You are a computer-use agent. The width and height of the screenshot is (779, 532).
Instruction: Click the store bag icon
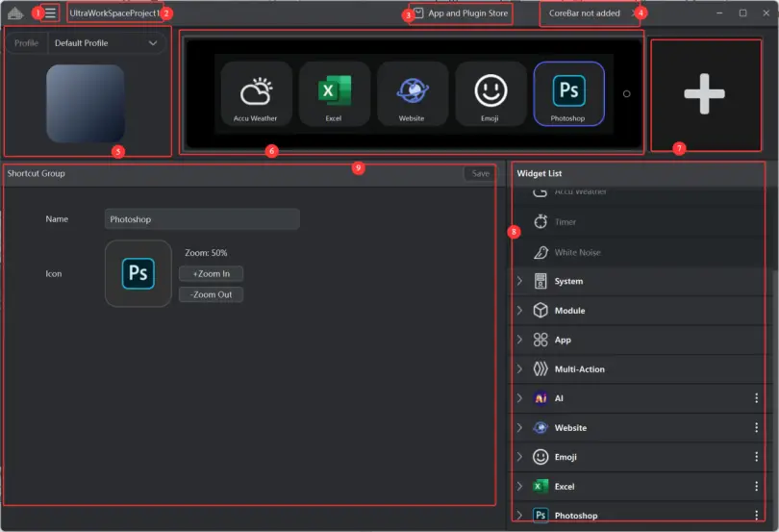pos(418,13)
